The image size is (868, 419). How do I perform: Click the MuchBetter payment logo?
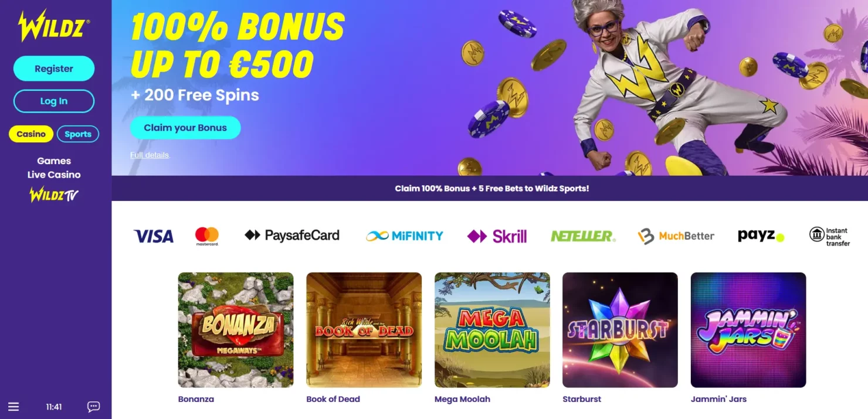[676, 236]
